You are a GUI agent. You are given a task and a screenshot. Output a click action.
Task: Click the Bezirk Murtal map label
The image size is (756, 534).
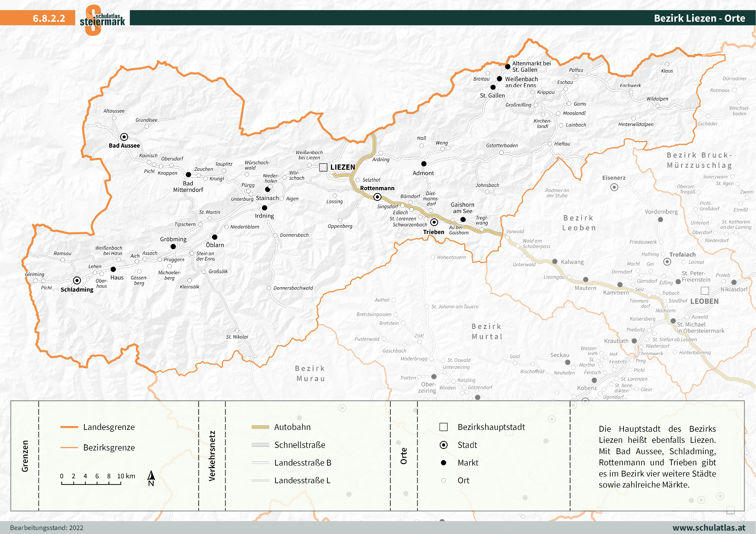tap(487, 331)
